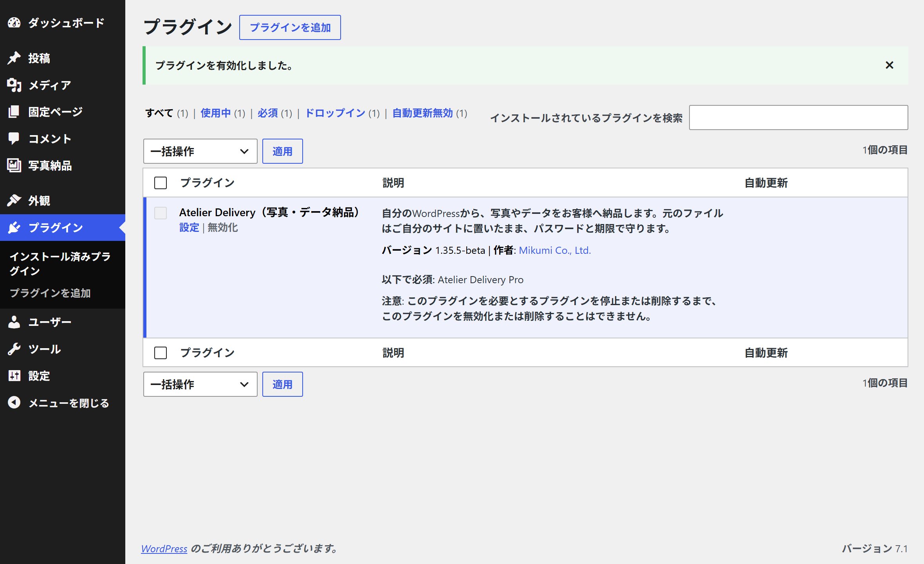Click the ユーザー person icon
The width and height of the screenshot is (924, 564).
coord(14,322)
